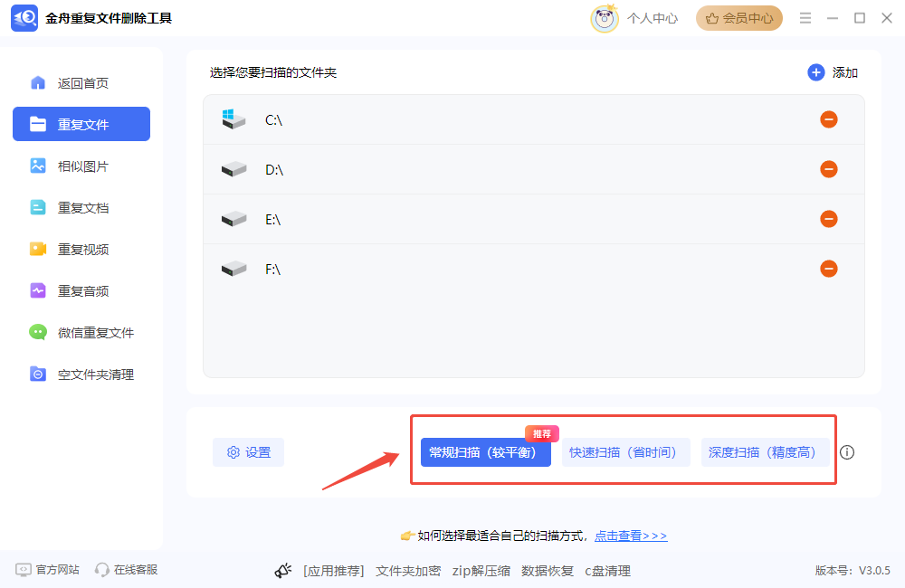Select the D:\ row text
The height and width of the screenshot is (588, 905).
274,170
